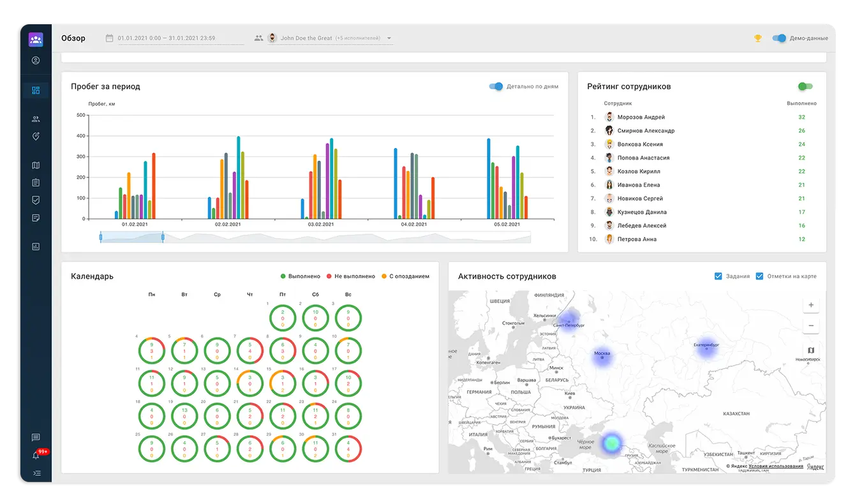Image resolution: width=855 pixels, height=504 pixels.
Task: Toggle the Демо-данные switch
Action: (779, 38)
